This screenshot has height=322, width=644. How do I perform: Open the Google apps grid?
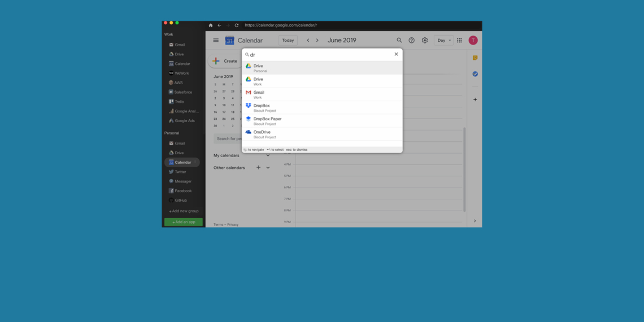click(x=459, y=41)
